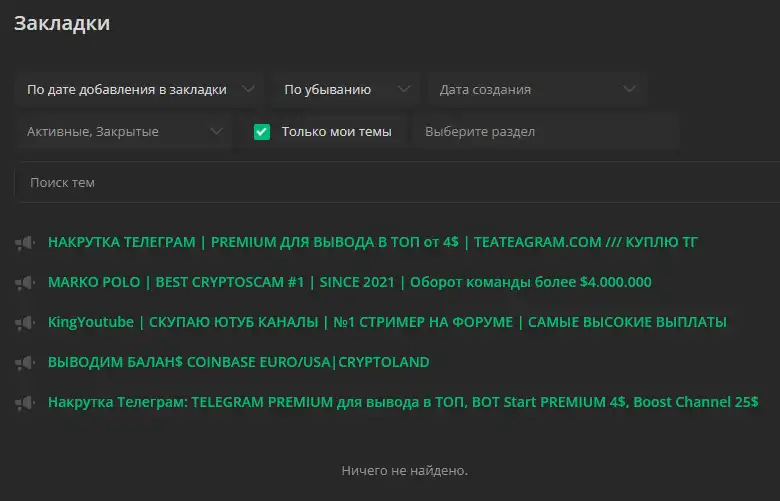Click megaphone icon beside MARKO POLO thread
Image resolution: width=780 pixels, height=501 pixels.
[25, 283]
